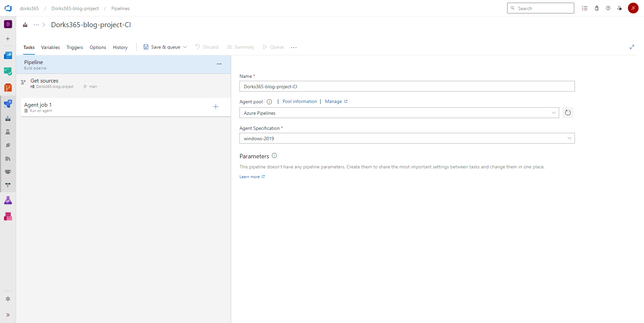Viewport: 644px width, 323px height.
Task: Open the Test Plans flask icon
Action: tap(8, 200)
